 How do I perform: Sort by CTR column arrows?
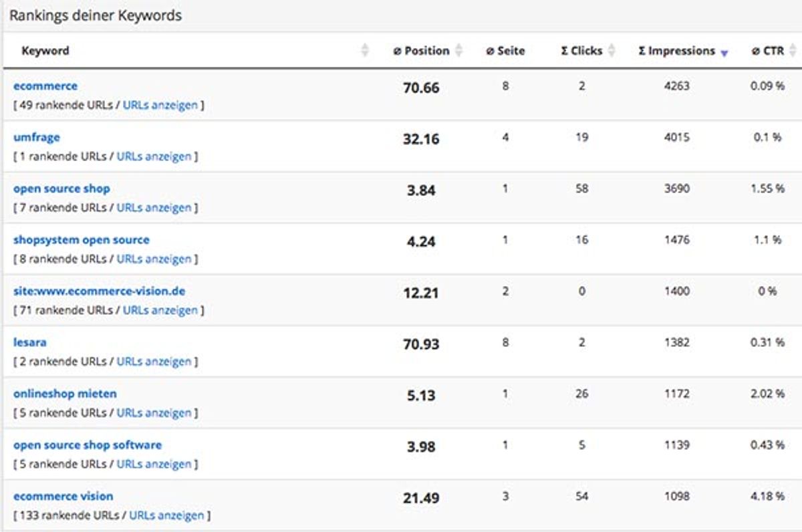(793, 51)
